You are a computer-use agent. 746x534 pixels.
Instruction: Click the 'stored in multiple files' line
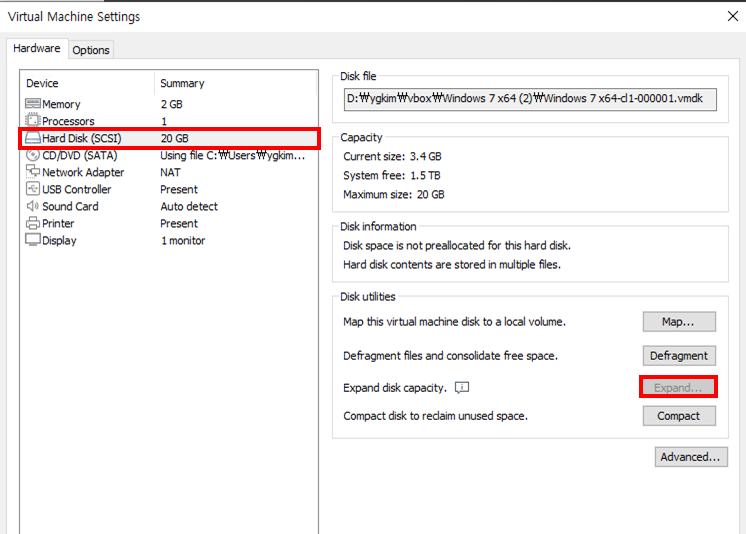click(x=452, y=265)
